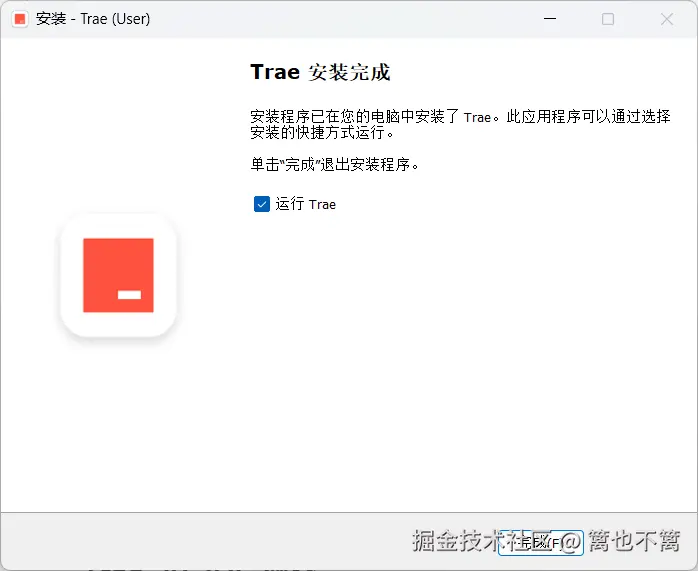The height and width of the screenshot is (571, 698).
Task: Click the paragraph starting with 安装程序已在您的电脑中安装了 Trae
Action: point(460,124)
